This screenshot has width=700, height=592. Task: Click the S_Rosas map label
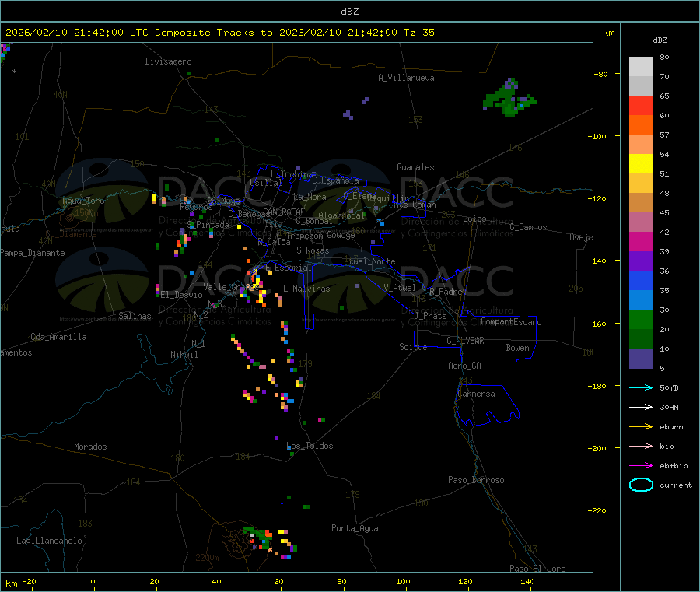click(313, 250)
